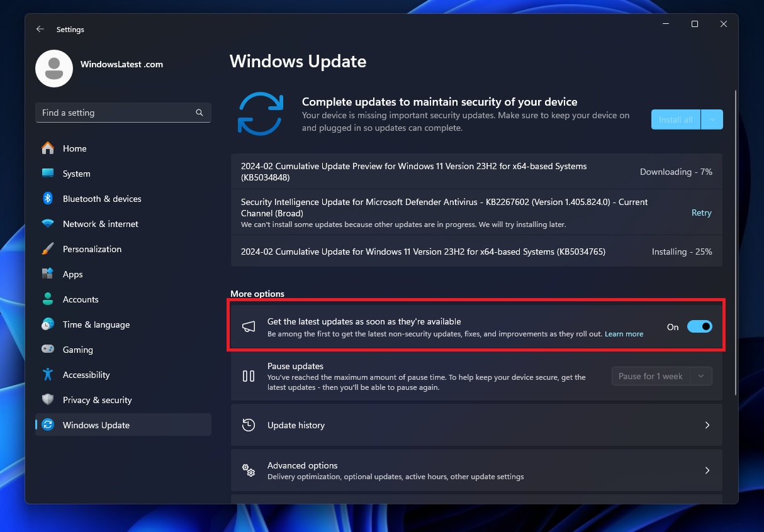Click the search magnifier icon
The image size is (764, 532).
[x=199, y=113]
